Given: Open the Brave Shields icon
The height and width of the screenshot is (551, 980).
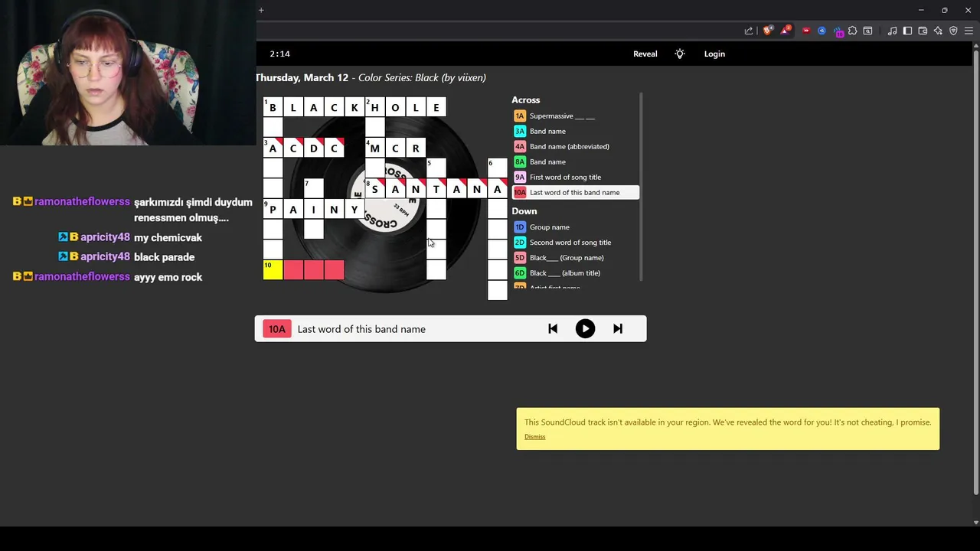Looking at the screenshot, I should (768, 31).
